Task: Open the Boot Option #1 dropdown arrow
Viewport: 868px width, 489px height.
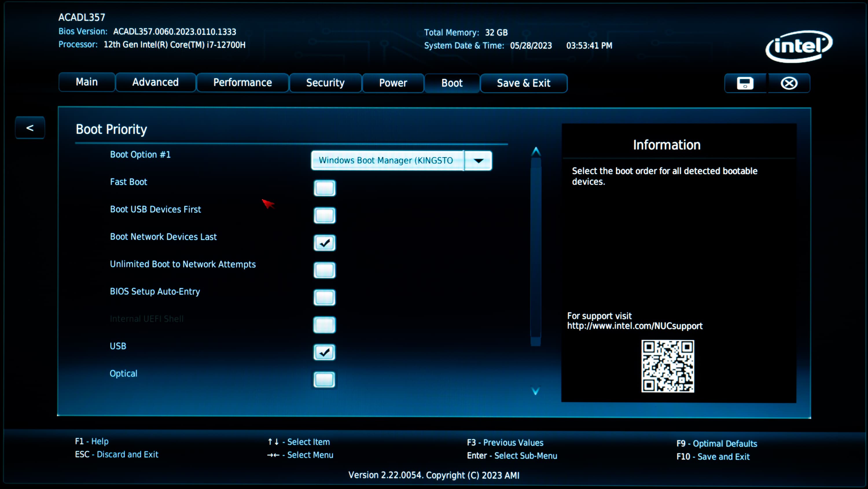Action: pyautogui.click(x=478, y=160)
